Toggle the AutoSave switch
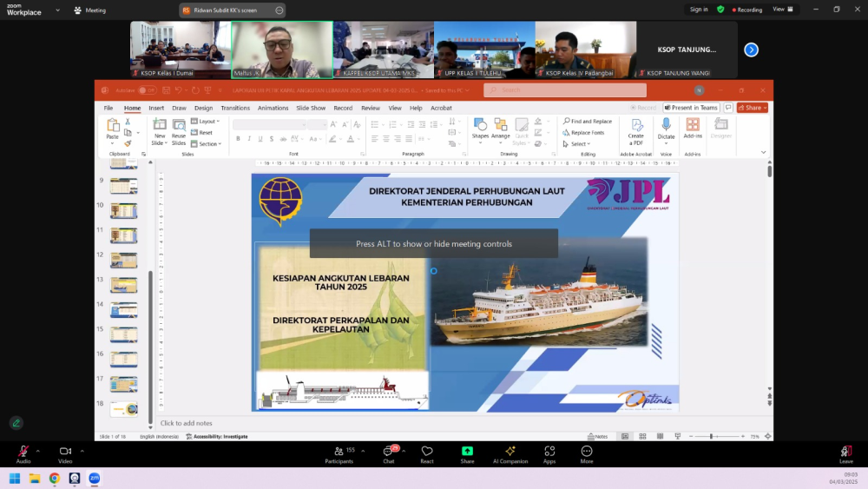868x489 pixels. tap(147, 90)
